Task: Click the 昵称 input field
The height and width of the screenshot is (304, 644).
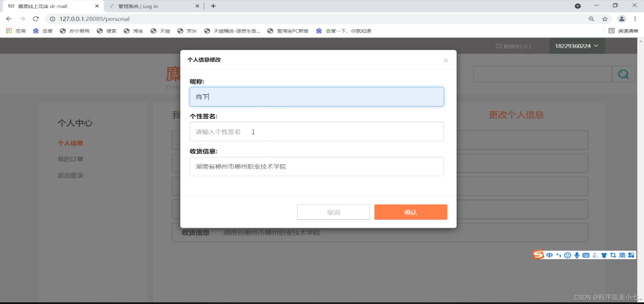Action: tap(317, 97)
